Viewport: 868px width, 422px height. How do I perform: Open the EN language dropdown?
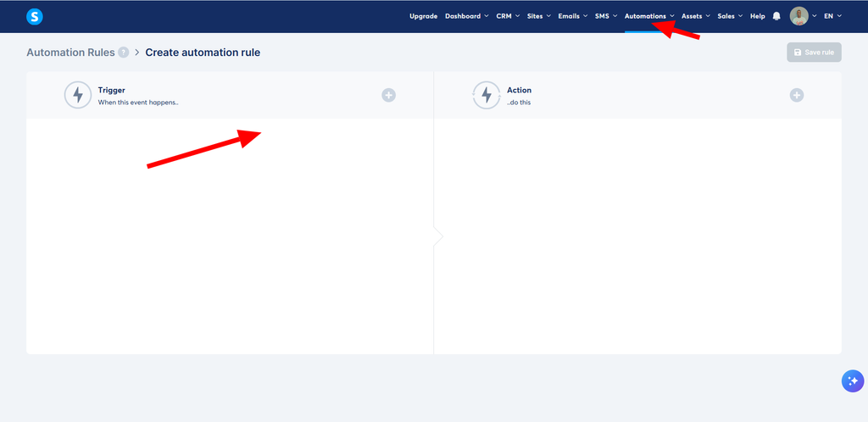(832, 16)
